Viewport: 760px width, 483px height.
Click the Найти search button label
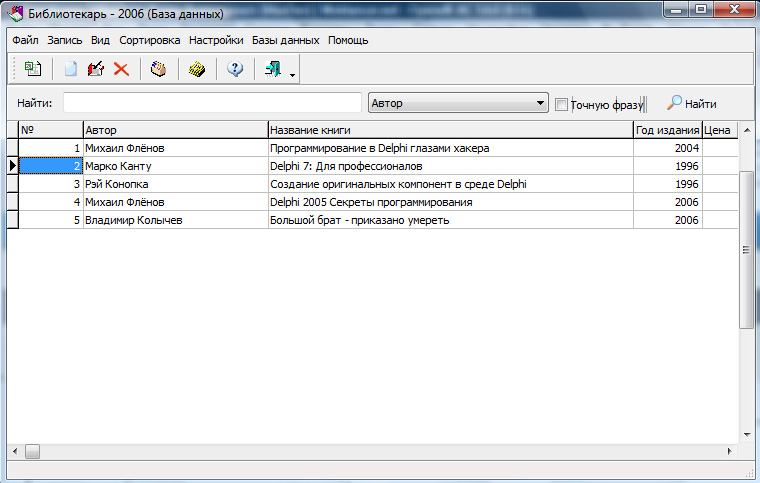click(700, 104)
